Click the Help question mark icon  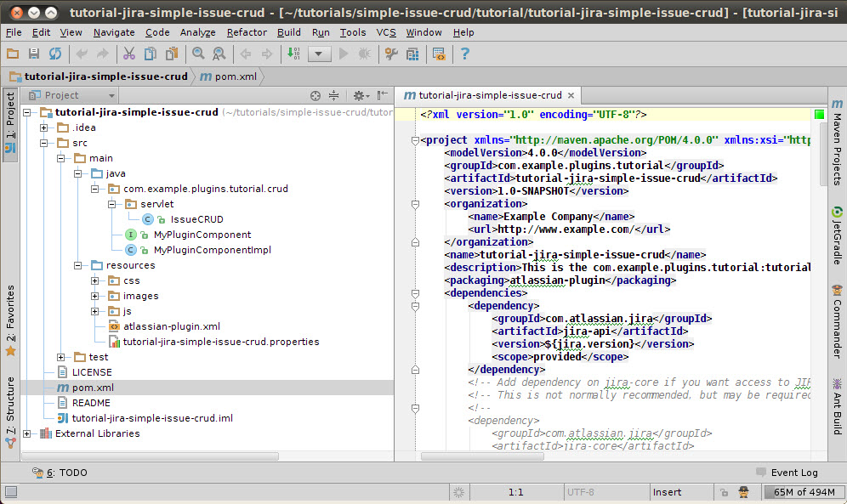(x=464, y=54)
